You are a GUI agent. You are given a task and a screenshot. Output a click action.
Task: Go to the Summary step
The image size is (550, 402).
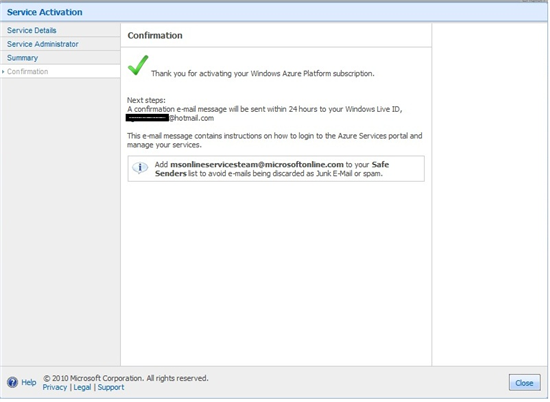click(x=22, y=58)
